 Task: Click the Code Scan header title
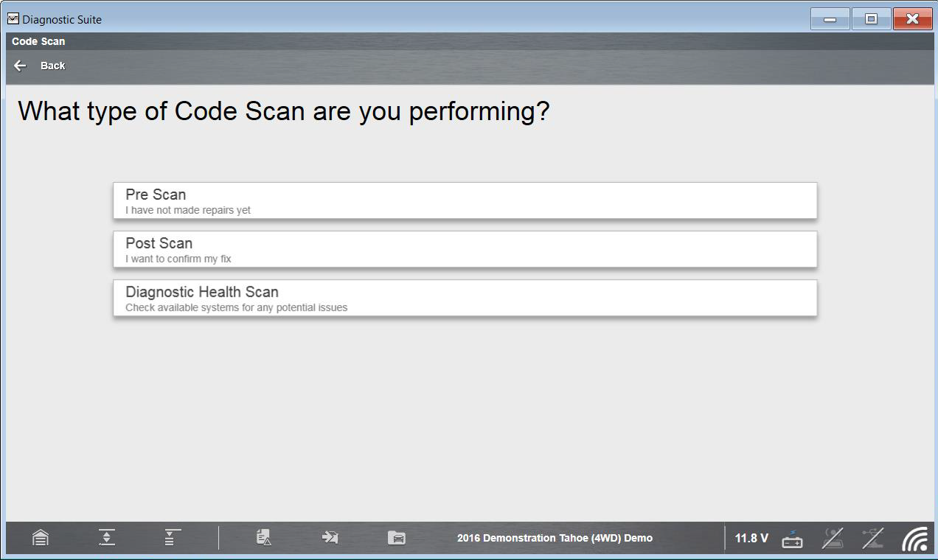pyautogui.click(x=38, y=41)
